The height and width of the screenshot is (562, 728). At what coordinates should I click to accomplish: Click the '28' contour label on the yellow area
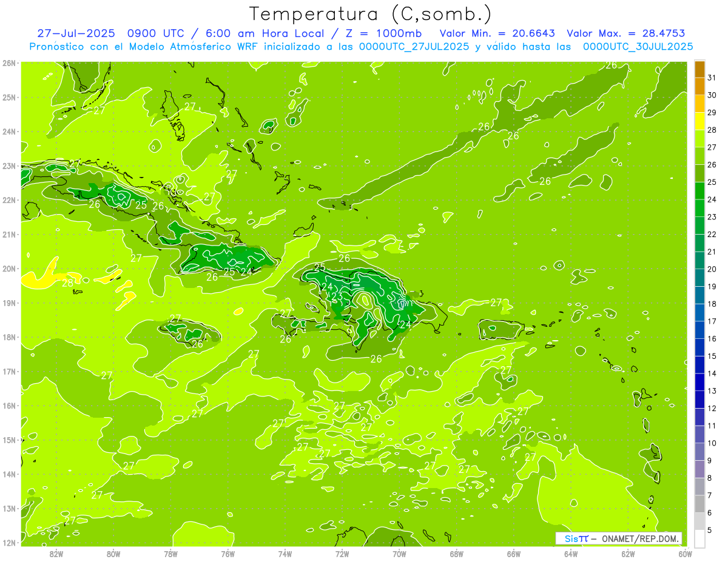pos(68,283)
